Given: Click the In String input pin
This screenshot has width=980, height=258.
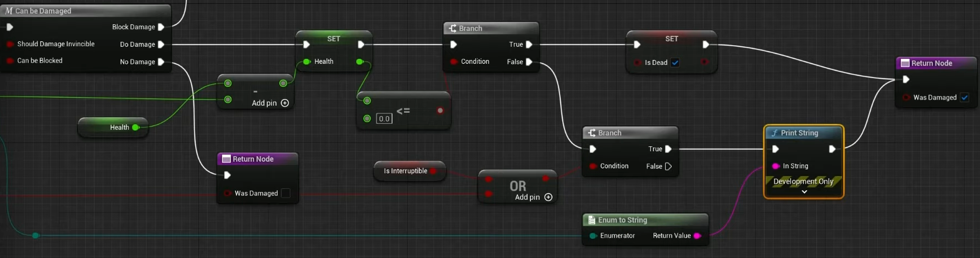Looking at the screenshot, I should (776, 166).
